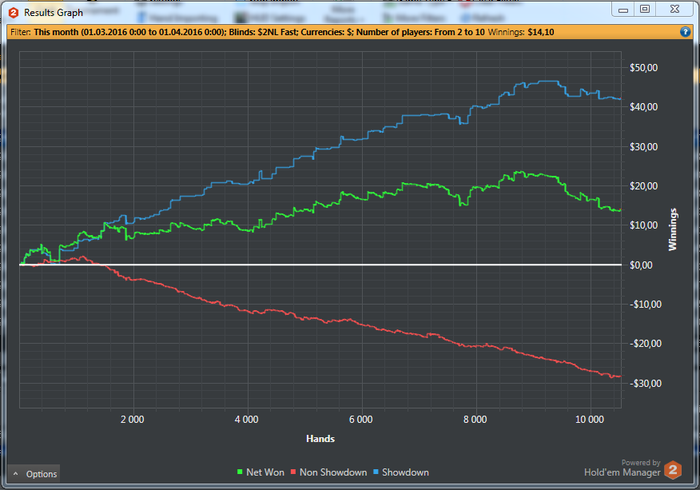700x490 pixels.
Task: Click the 2 000 hands axis label
Action: point(133,419)
